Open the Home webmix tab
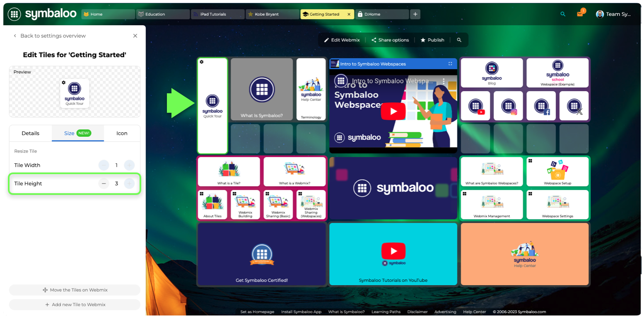The width and height of the screenshot is (644, 318). pos(108,14)
